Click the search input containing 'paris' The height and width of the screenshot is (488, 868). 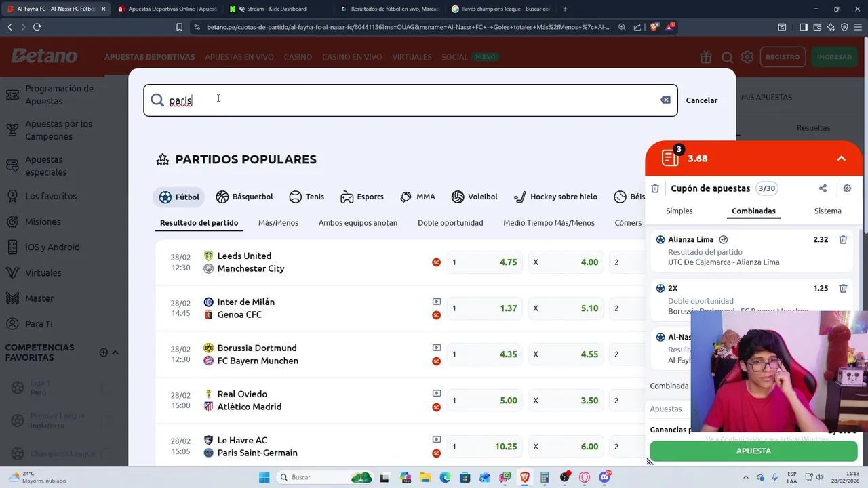(410, 100)
